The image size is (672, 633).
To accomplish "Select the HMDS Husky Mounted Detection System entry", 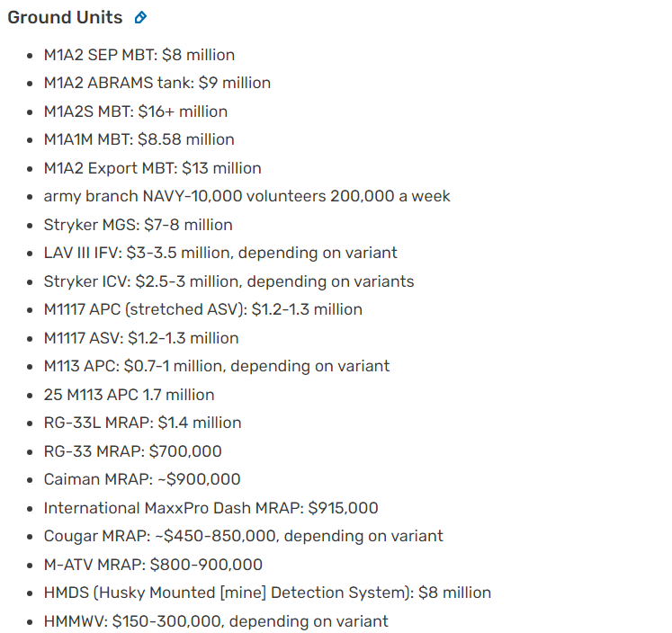I will click(x=267, y=593).
